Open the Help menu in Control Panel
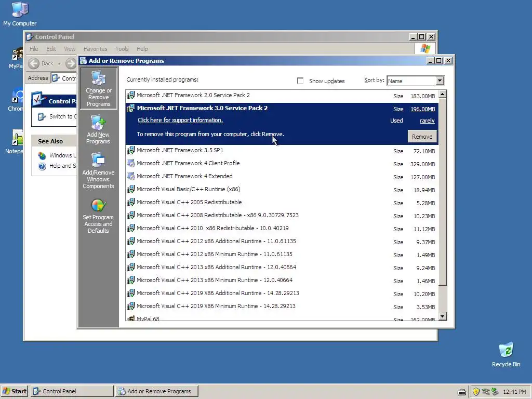 (142, 49)
